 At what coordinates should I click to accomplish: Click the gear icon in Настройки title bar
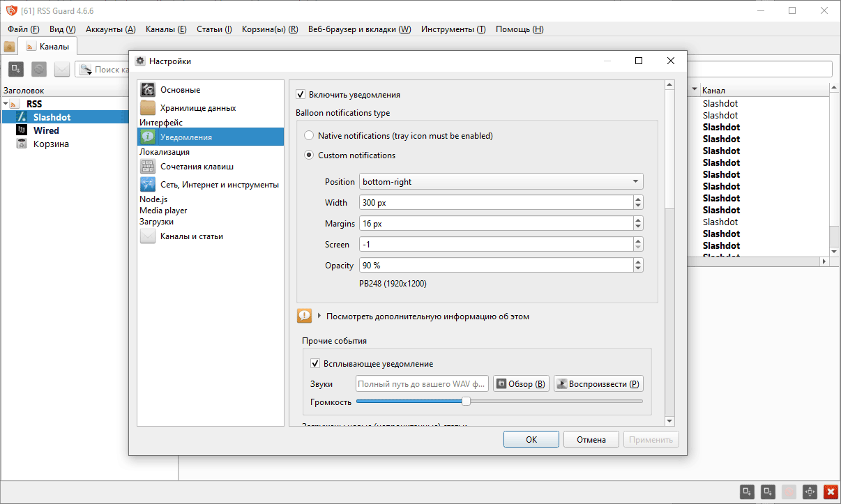(140, 61)
